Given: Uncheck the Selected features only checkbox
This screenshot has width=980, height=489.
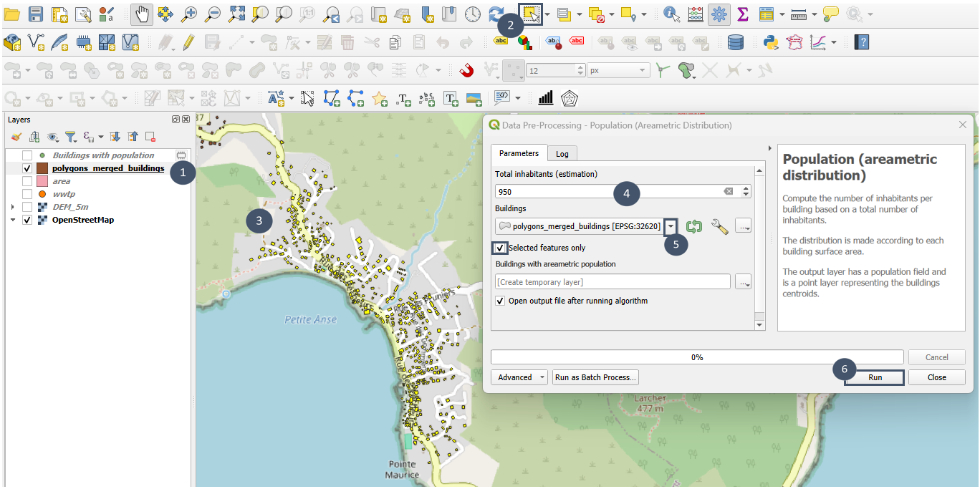Looking at the screenshot, I should [x=500, y=248].
